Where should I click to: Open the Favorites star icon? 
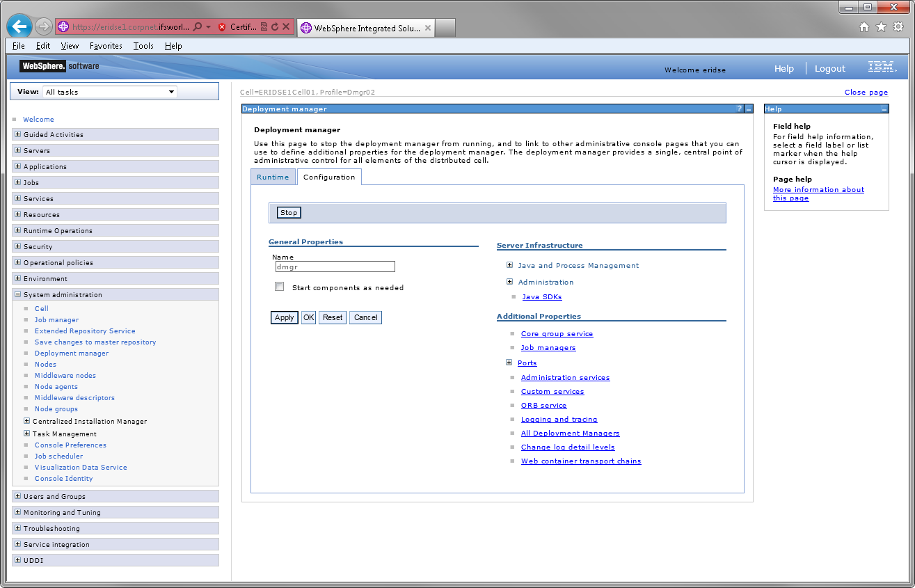881,27
